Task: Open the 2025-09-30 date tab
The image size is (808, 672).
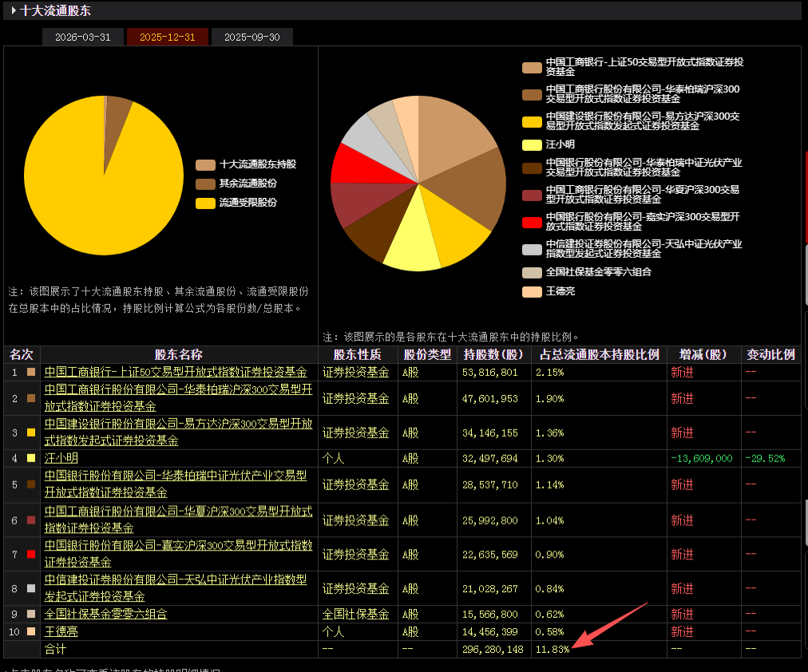Action: tap(252, 37)
